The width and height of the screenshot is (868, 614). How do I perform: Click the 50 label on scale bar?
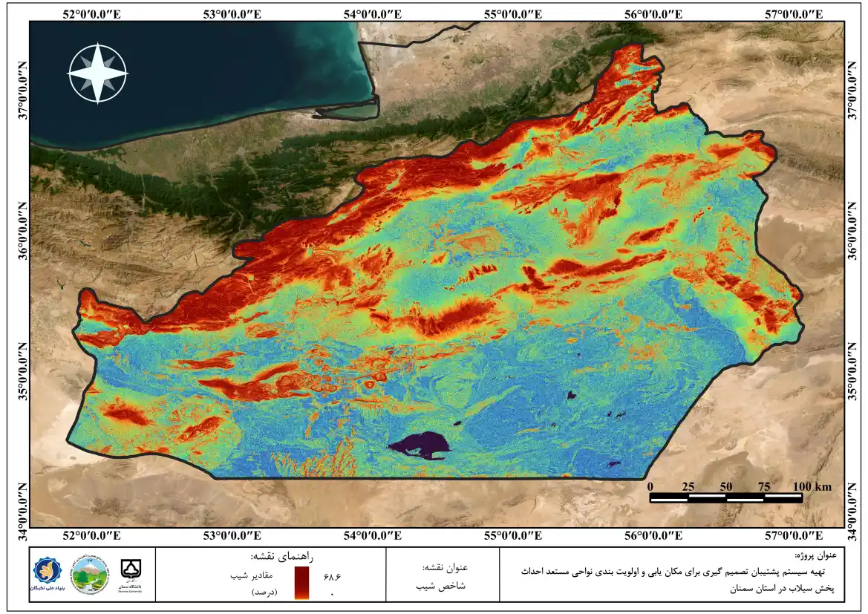point(725,486)
